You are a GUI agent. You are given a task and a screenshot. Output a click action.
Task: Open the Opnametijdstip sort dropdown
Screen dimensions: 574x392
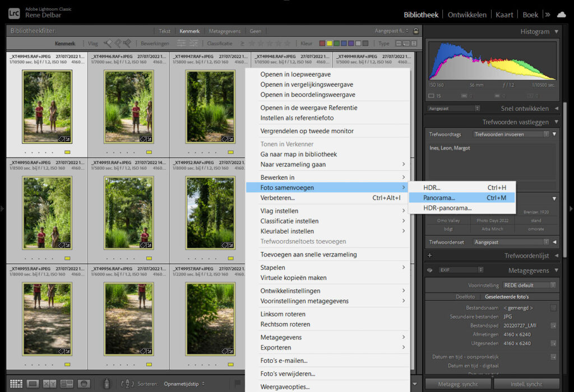[x=184, y=384]
